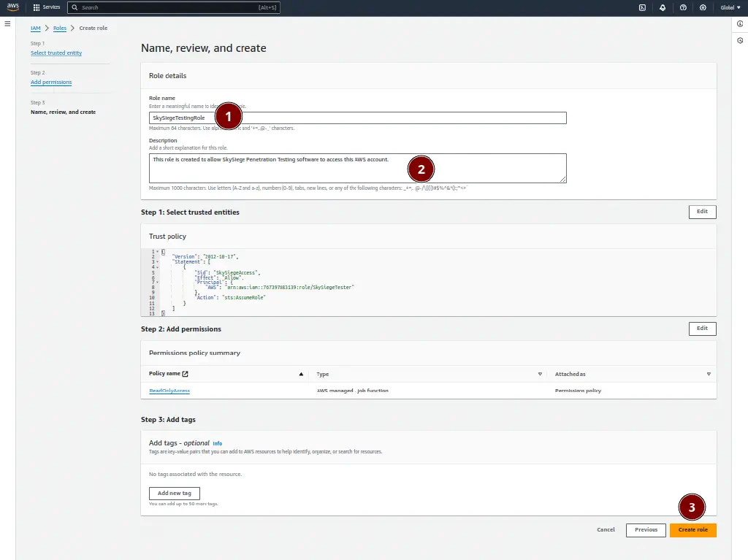The image size is (748, 560).
Task: Open the hexagon tutorials icon on right edge
Action: pyautogui.click(x=740, y=41)
